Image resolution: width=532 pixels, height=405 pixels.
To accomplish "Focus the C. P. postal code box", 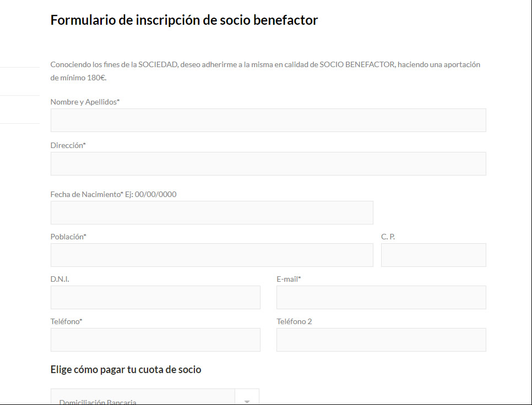I will (x=433, y=255).
